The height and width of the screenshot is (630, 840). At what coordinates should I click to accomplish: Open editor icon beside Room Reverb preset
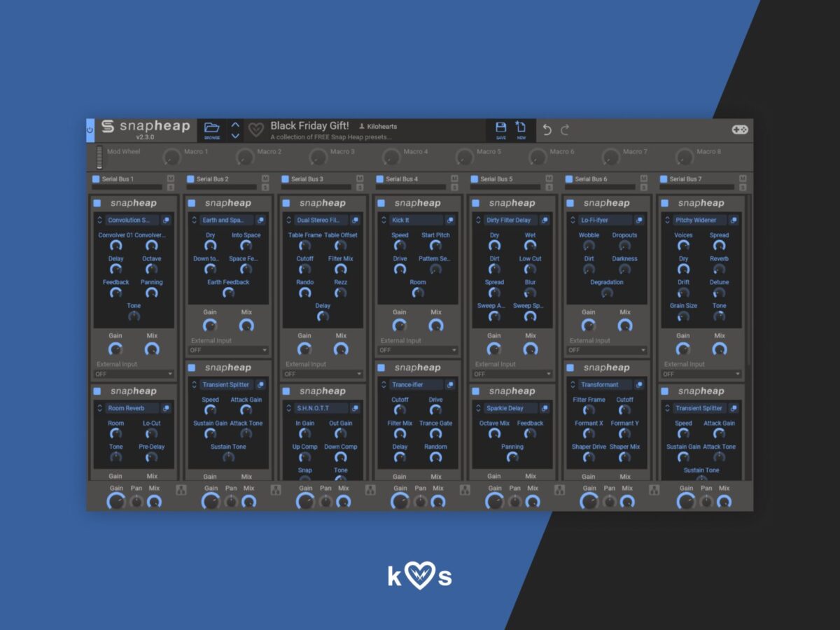[x=166, y=408]
